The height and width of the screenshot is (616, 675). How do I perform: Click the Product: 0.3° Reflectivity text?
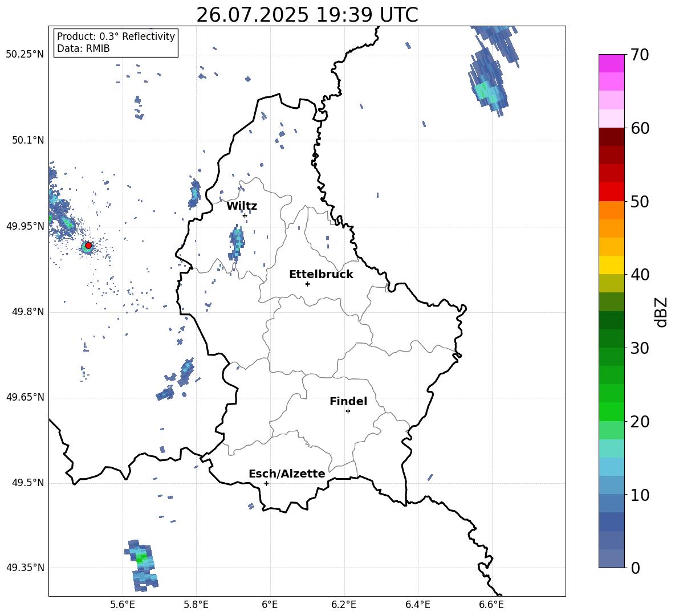point(116,36)
